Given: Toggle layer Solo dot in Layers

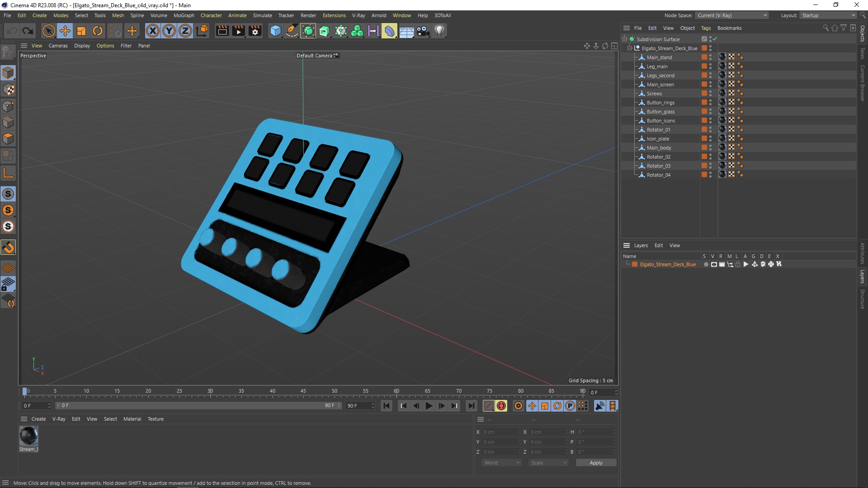Looking at the screenshot, I should click(706, 264).
